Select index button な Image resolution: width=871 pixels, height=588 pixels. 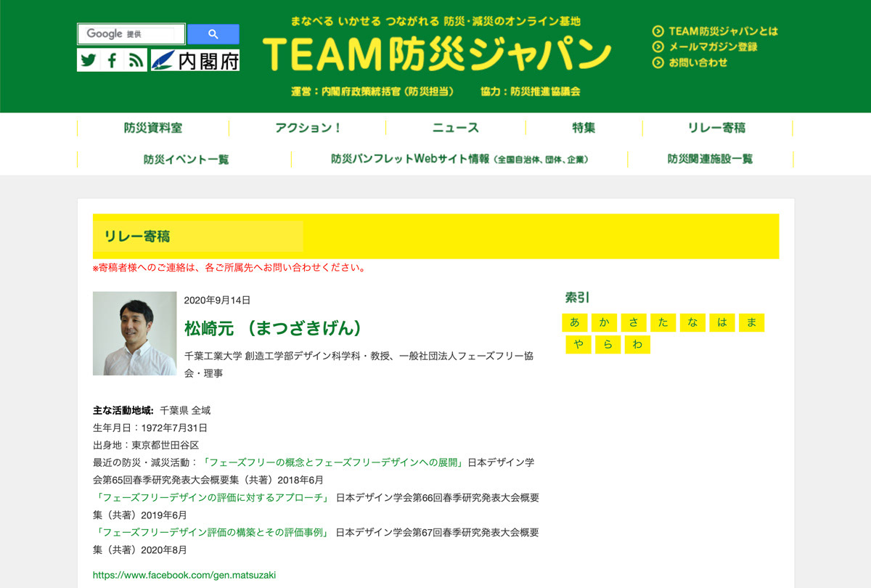(x=692, y=323)
